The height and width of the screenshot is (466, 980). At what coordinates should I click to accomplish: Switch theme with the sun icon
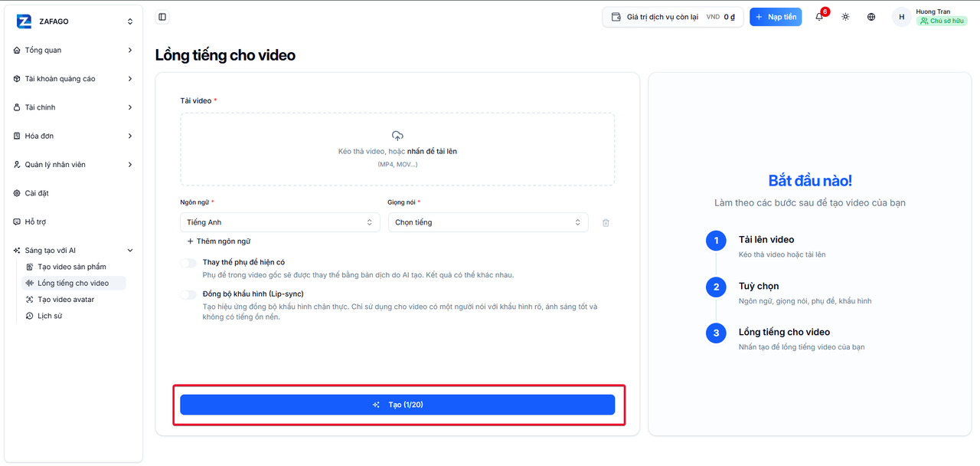pos(845,17)
